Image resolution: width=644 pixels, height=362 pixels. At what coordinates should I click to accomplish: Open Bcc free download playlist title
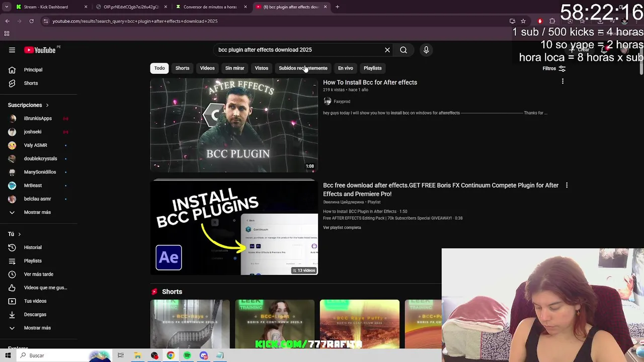(441, 190)
